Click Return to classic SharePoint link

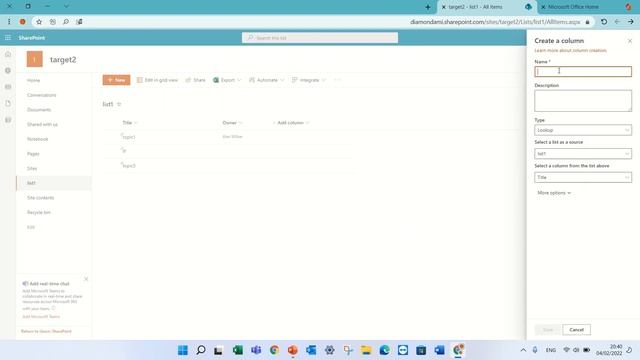coord(46,331)
